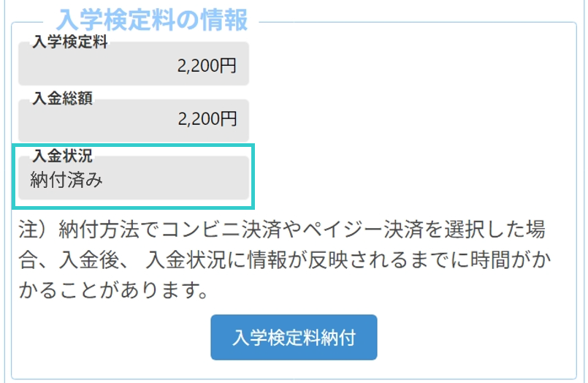Click the 入学検定料の情報 section heading
The height and width of the screenshot is (383, 588).
pos(152,20)
